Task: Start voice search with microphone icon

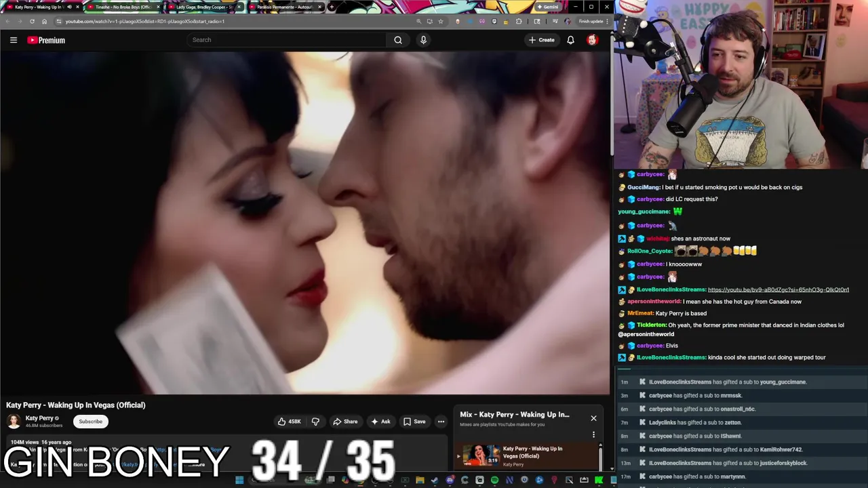Action: [423, 40]
